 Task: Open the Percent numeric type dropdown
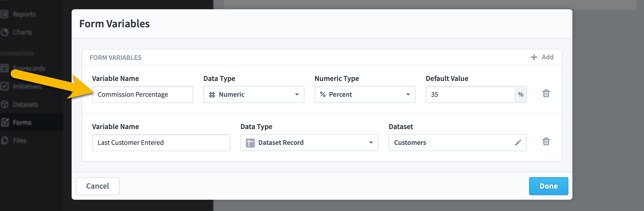pyautogui.click(x=365, y=94)
